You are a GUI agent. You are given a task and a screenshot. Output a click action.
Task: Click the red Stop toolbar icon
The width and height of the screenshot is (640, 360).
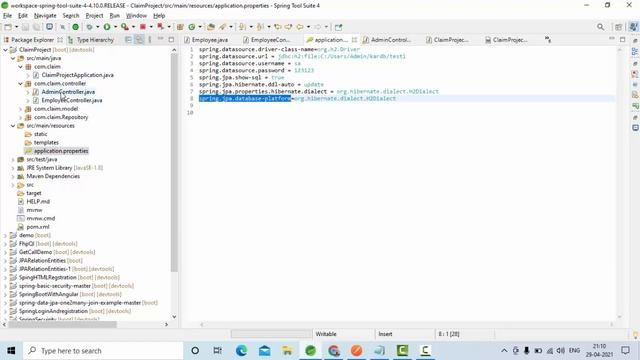click(143, 27)
